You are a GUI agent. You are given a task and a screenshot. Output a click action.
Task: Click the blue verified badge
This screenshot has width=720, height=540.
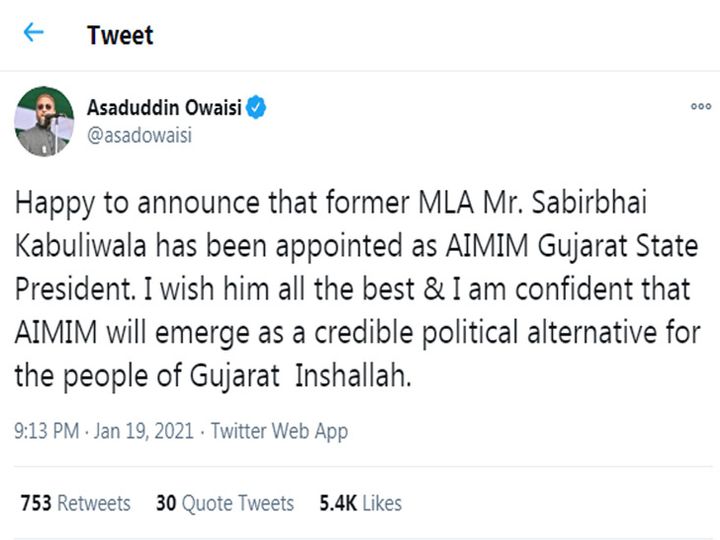pos(257,108)
